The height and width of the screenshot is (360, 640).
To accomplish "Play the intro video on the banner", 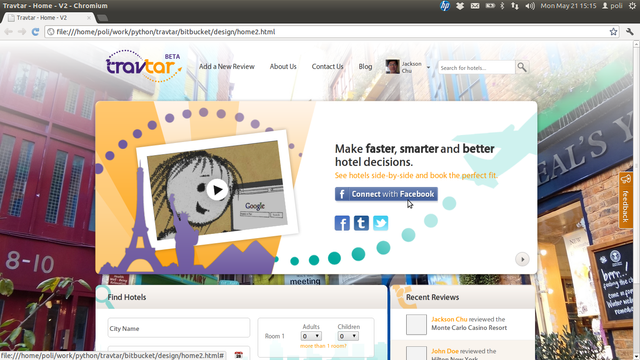I will click(217, 190).
